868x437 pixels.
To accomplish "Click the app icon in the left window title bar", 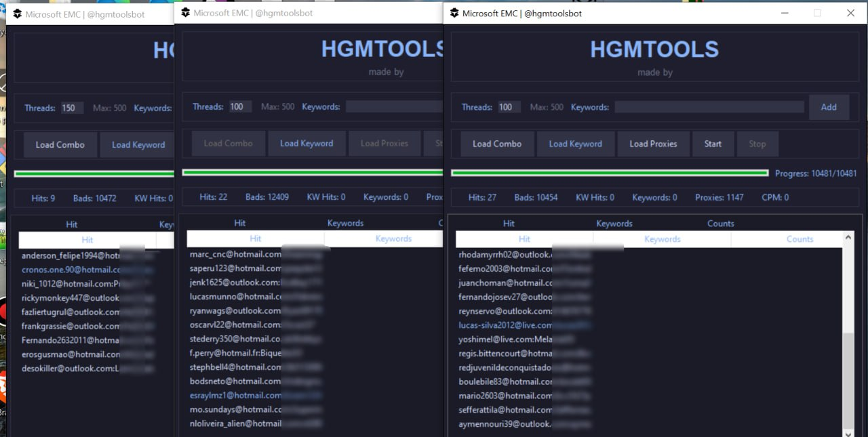I will click(x=18, y=14).
